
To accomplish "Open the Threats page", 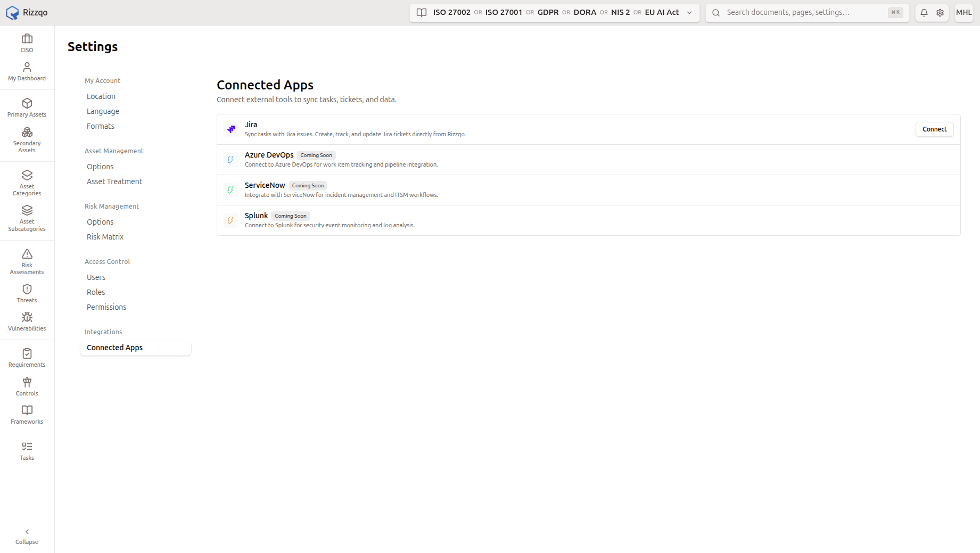I will [x=27, y=294].
